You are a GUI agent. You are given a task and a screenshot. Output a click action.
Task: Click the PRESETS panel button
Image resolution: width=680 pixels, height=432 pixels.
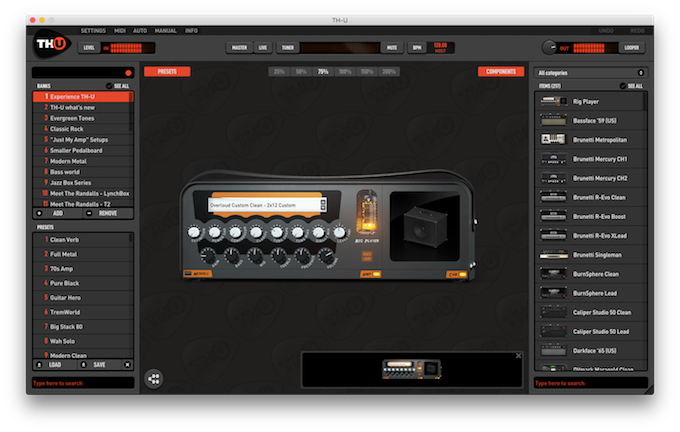point(167,72)
